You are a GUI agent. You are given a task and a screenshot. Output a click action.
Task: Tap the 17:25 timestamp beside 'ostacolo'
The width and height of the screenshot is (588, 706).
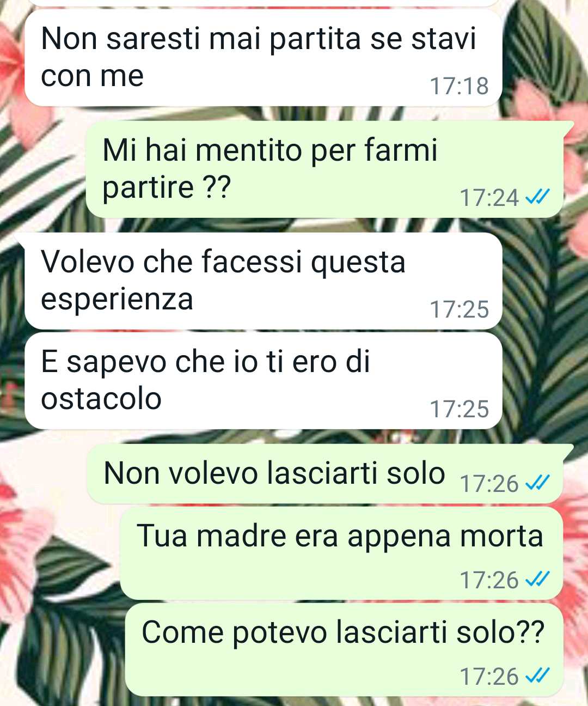click(459, 409)
